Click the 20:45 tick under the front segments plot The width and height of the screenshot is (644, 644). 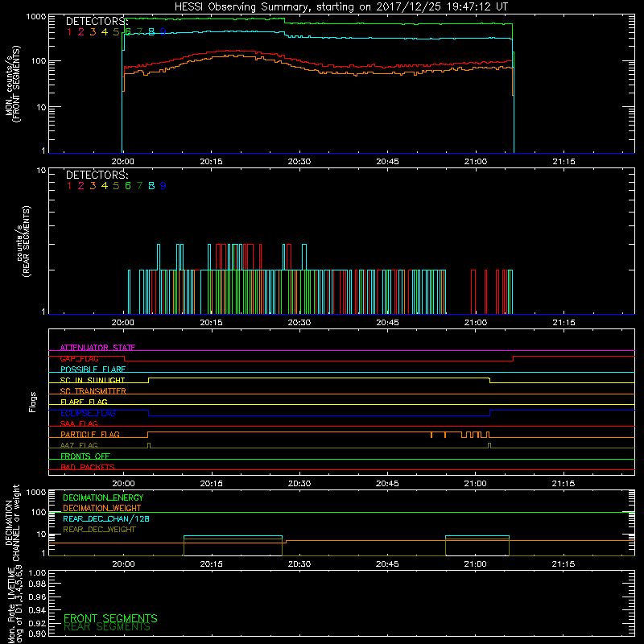coord(388,162)
